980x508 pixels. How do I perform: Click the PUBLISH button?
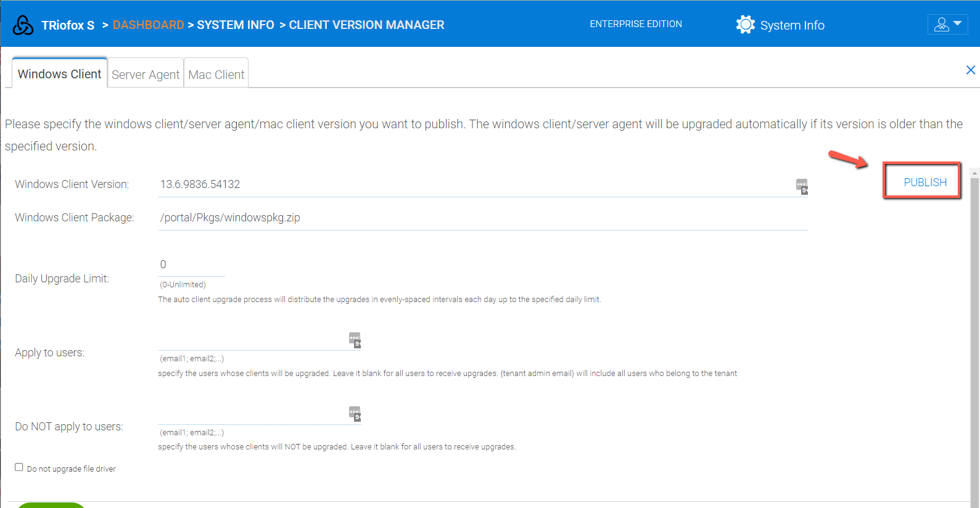925,182
